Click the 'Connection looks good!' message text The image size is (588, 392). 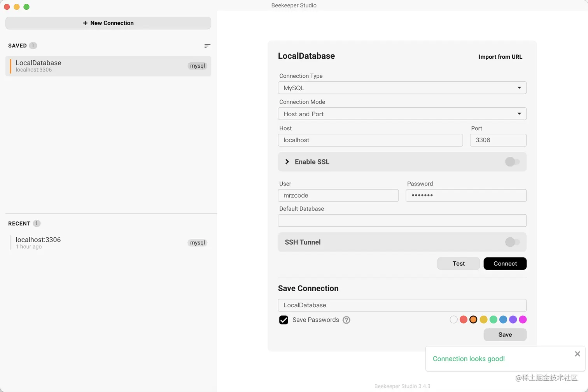tap(469, 359)
